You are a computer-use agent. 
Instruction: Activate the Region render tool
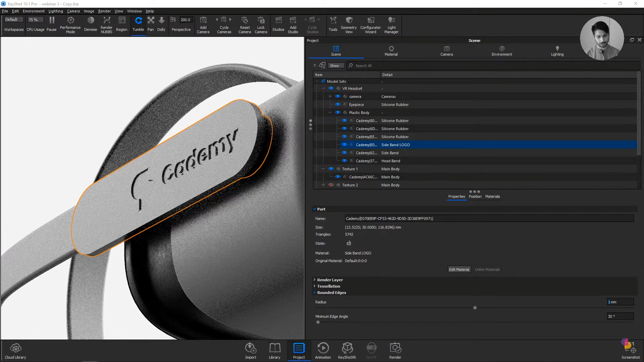coord(122,24)
